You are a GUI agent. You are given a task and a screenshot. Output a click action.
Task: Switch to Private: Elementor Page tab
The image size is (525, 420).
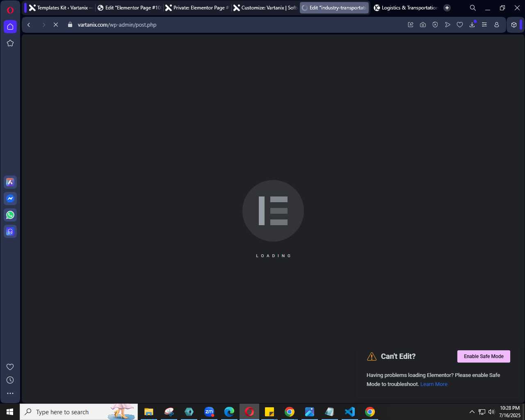(x=197, y=8)
